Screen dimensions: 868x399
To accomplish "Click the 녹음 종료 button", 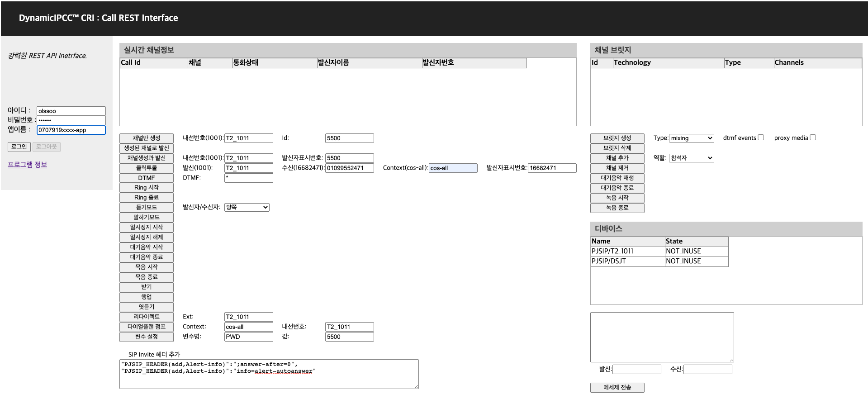I will tap(617, 208).
